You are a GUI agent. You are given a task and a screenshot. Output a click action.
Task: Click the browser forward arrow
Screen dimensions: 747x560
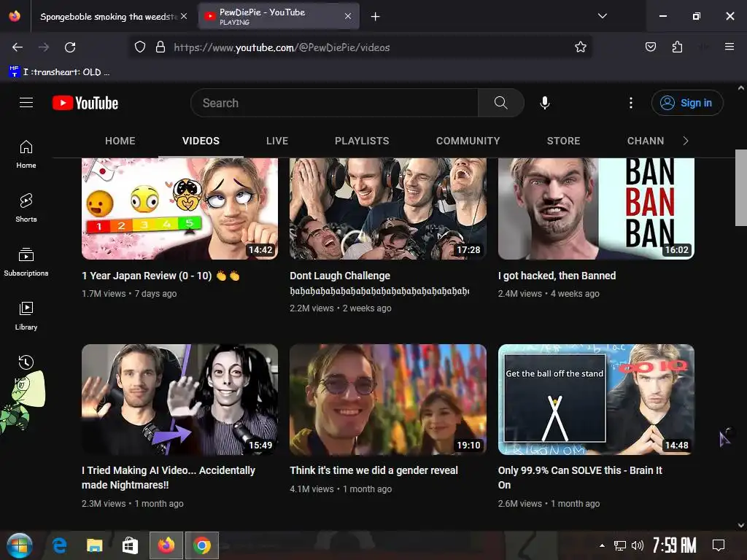(x=44, y=47)
